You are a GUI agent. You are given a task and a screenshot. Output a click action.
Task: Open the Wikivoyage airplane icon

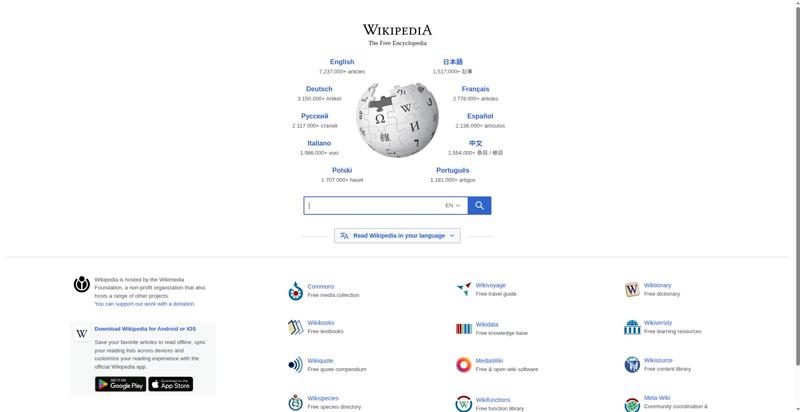(x=464, y=289)
